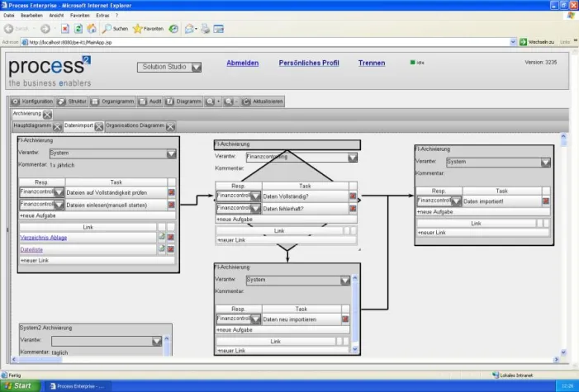Open the Solution Studio dropdown
This screenshot has width=579, height=392.
pyautogui.click(x=196, y=67)
